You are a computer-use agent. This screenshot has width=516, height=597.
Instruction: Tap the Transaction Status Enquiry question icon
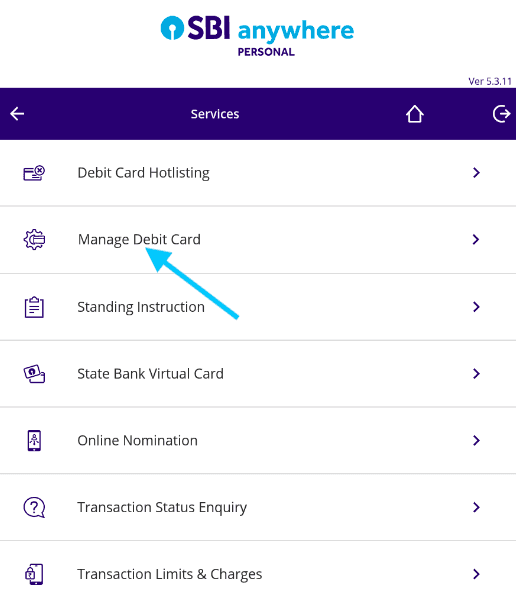click(x=34, y=508)
